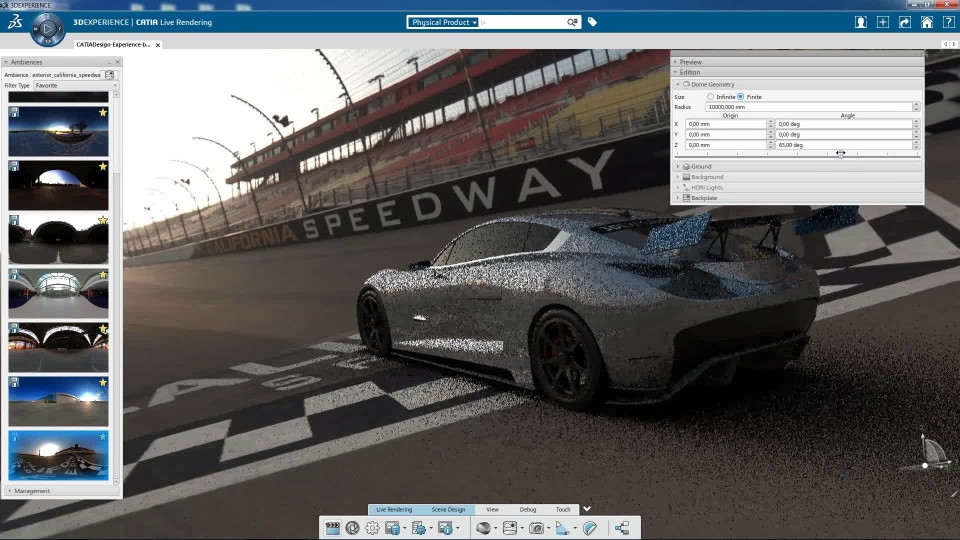Toggle favorite star on speedway ambience thumbnail
This screenshot has height=540, width=960.
click(x=103, y=437)
